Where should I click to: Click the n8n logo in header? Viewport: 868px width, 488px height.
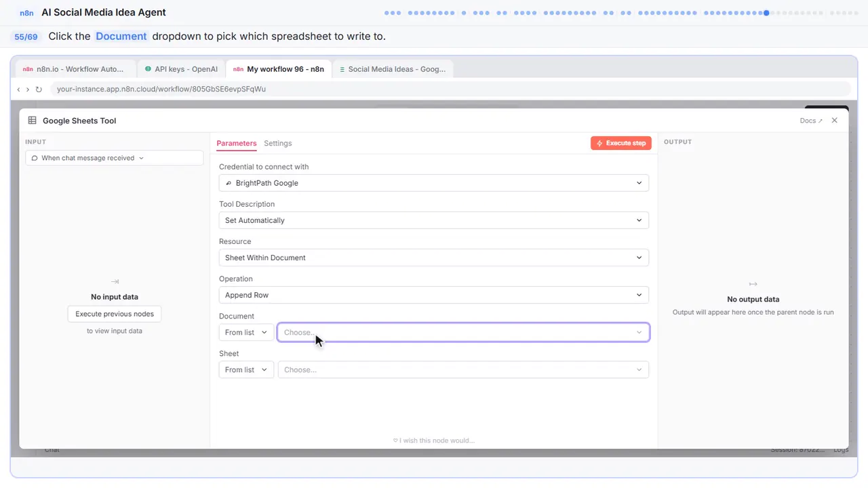click(x=26, y=13)
